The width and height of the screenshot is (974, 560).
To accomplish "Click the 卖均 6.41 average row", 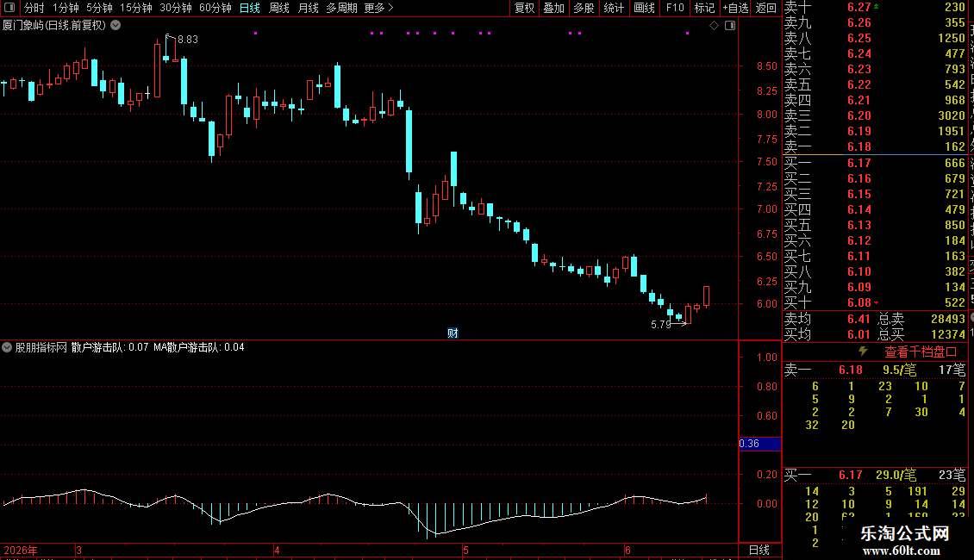I will pyautogui.click(x=827, y=319).
